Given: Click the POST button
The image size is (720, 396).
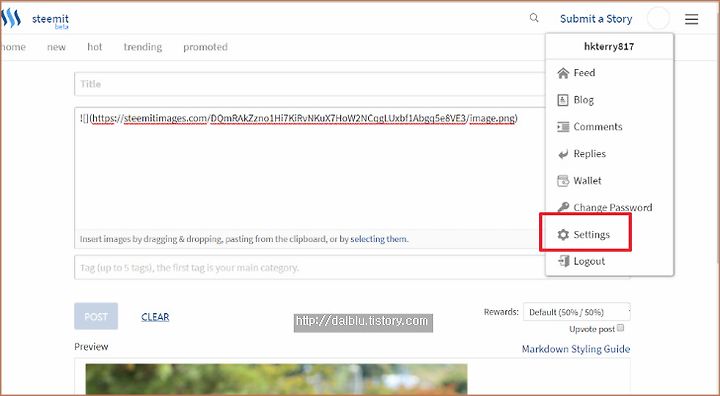Looking at the screenshot, I should (x=96, y=316).
